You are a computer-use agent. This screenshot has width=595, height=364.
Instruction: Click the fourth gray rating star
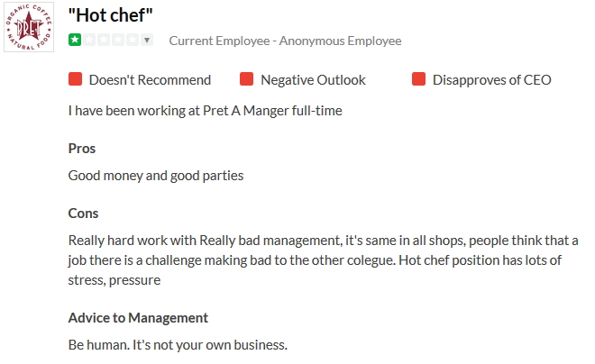tap(120, 41)
